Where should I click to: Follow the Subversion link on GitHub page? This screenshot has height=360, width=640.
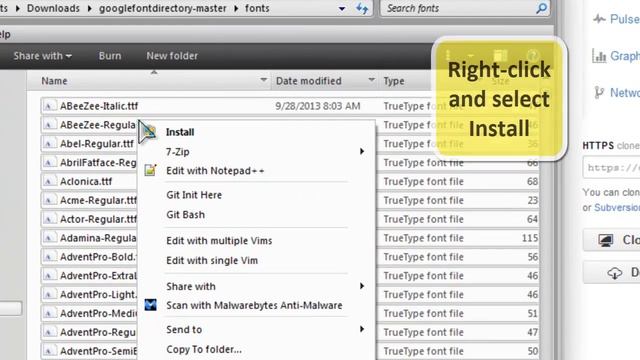pos(617,208)
